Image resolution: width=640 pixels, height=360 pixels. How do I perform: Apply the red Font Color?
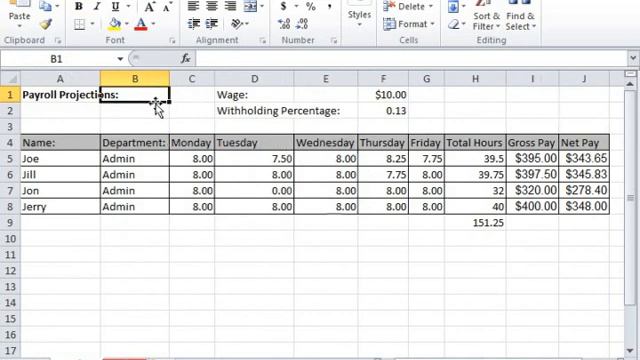pyautogui.click(x=141, y=24)
